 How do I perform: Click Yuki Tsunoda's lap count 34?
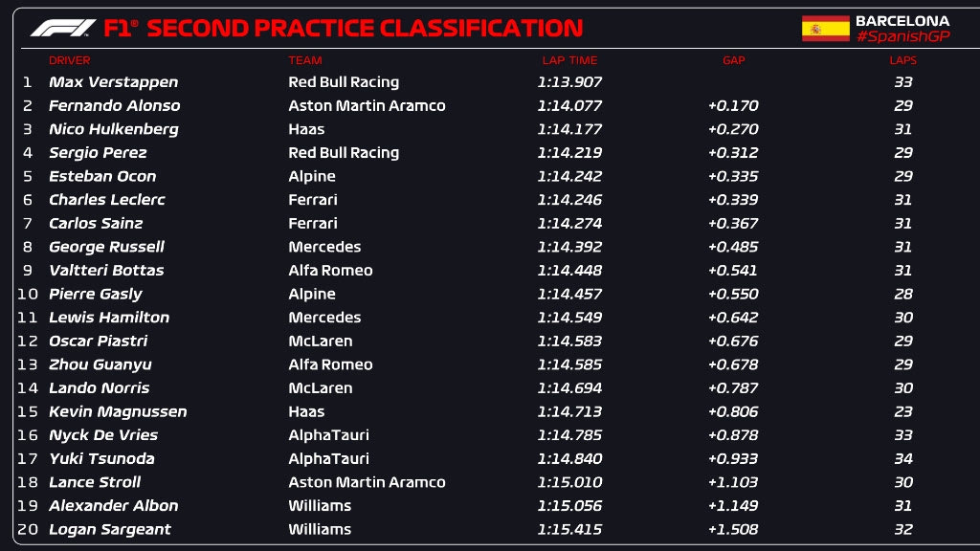tap(902, 458)
